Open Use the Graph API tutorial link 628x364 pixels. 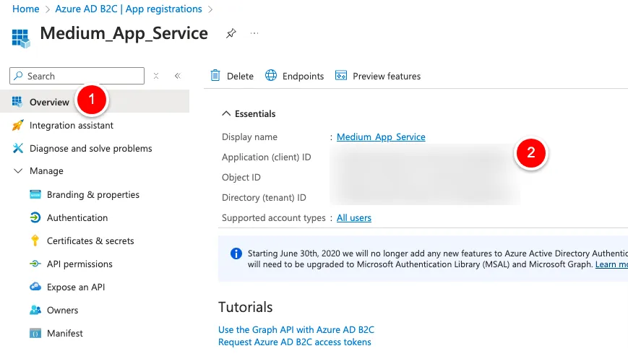tap(296, 329)
